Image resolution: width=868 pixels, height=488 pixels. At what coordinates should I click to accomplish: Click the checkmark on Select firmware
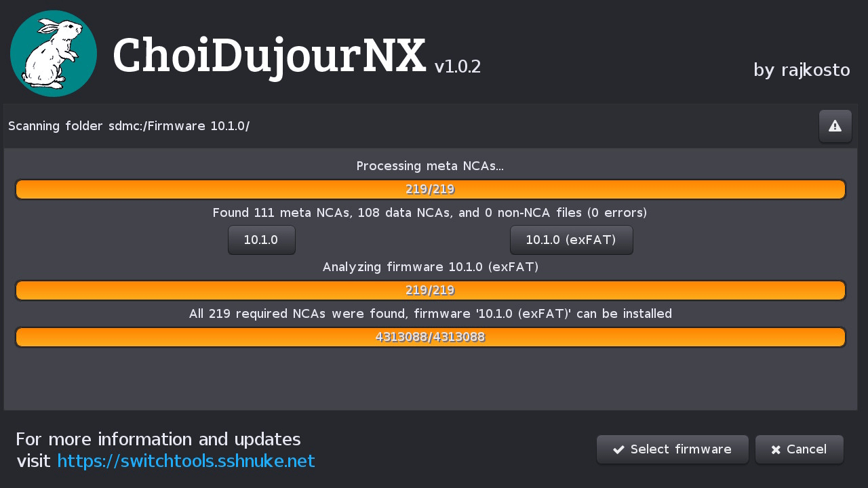(x=618, y=449)
